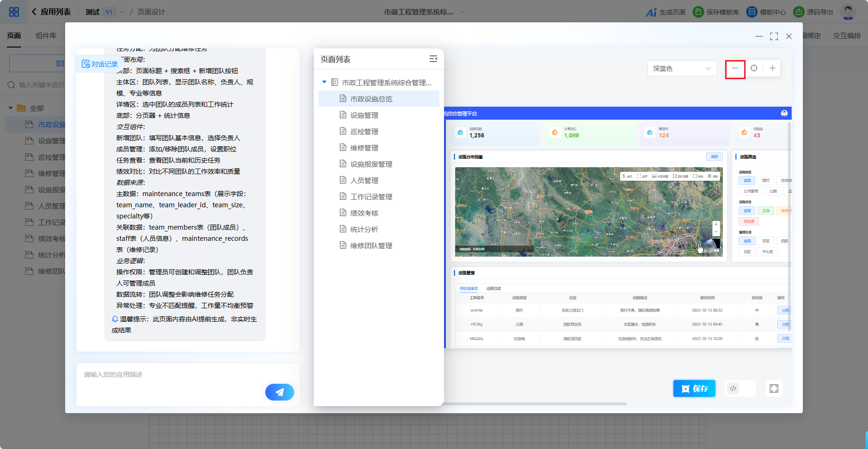Screen dimensions: 868x449
Task: Reset preview zoom with the target icon
Action: [x=754, y=68]
